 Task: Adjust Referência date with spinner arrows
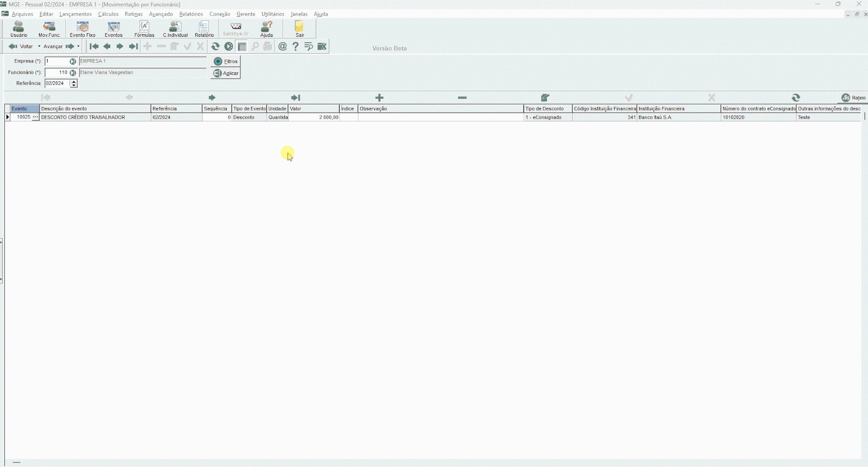coord(74,84)
